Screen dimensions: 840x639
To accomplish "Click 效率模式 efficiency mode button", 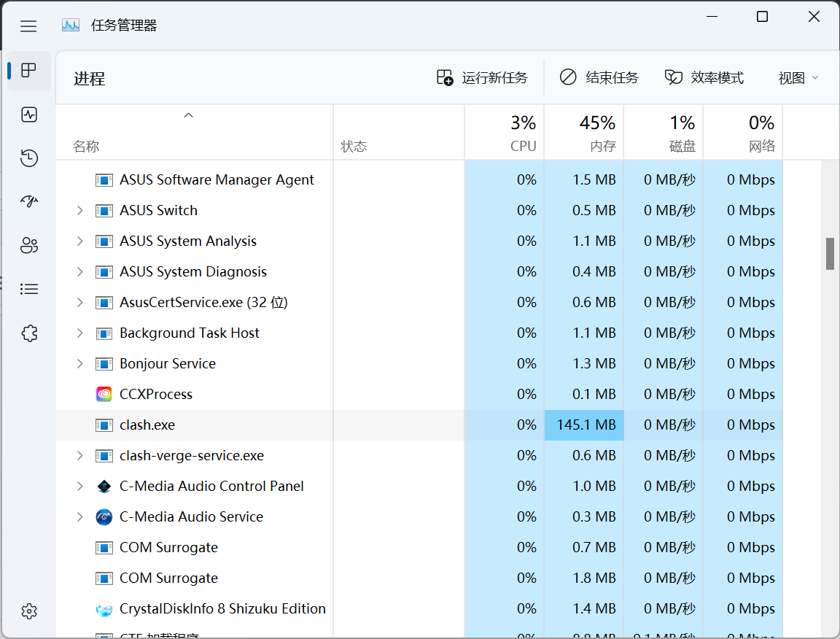I will pyautogui.click(x=704, y=78).
